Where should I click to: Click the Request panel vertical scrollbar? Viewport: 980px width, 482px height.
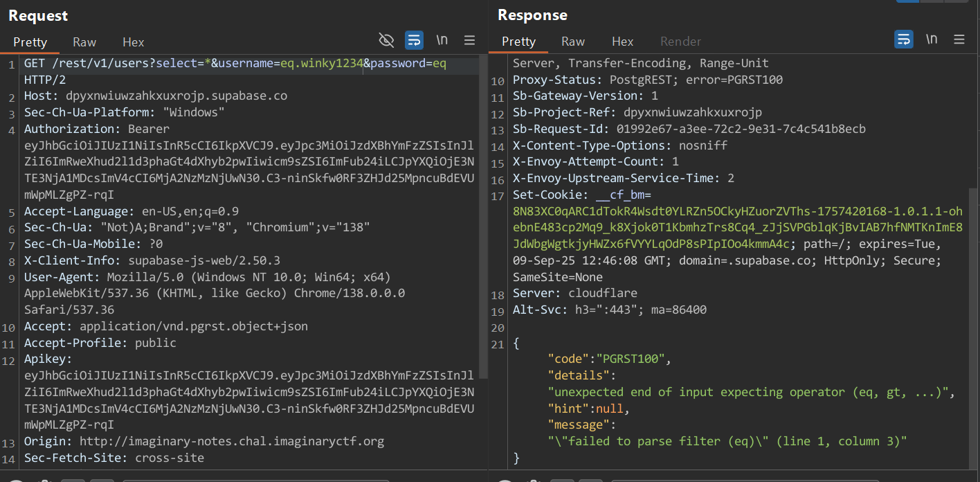[484, 215]
